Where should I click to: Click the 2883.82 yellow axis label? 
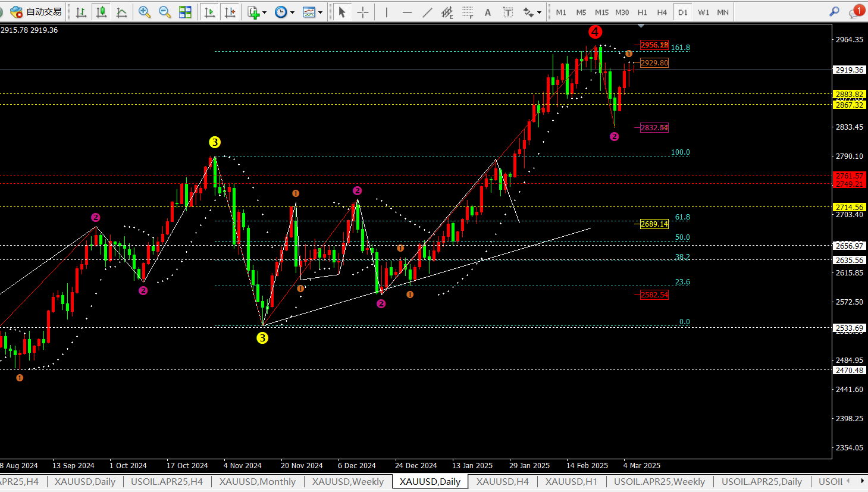(850, 94)
